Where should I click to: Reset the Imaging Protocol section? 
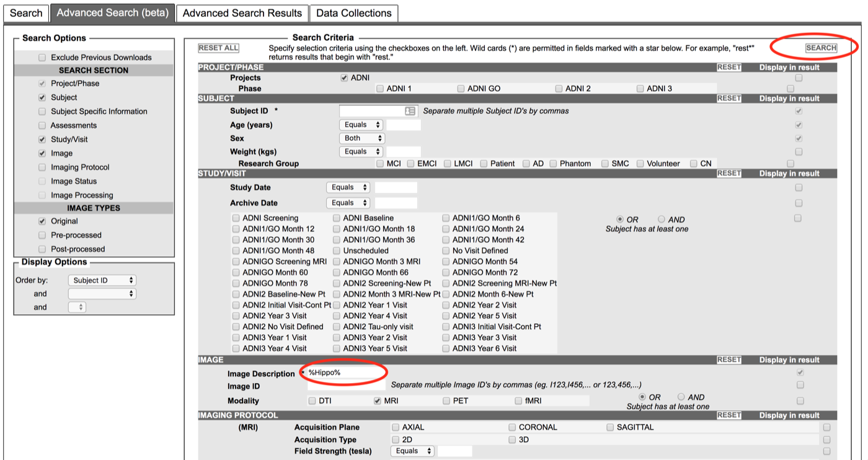pyautogui.click(x=729, y=415)
